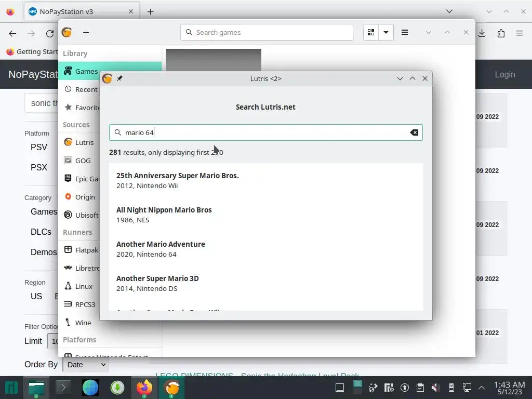The width and height of the screenshot is (532, 399).
Task: Open the clipboard tray icon
Action: (x=420, y=388)
